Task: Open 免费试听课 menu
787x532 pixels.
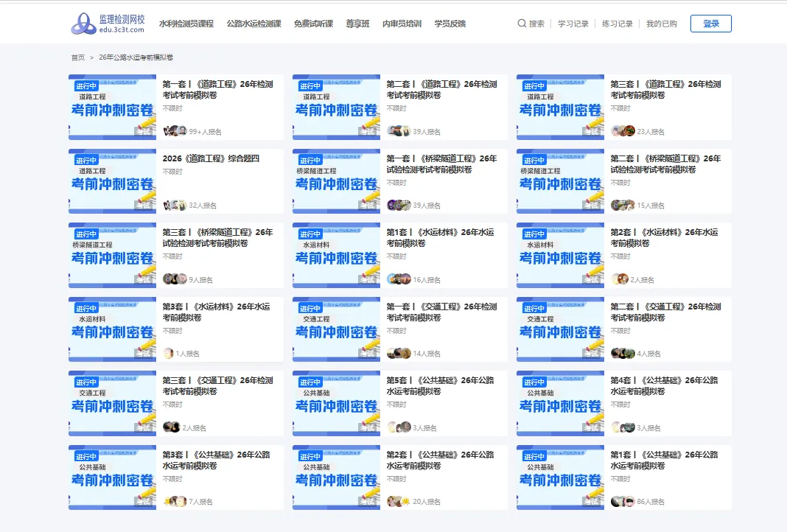Action: (x=314, y=24)
